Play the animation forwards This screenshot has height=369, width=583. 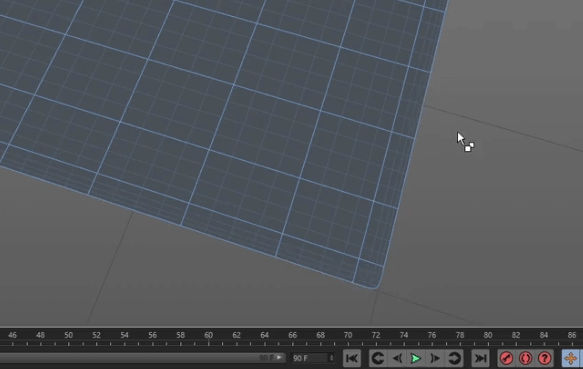click(416, 358)
